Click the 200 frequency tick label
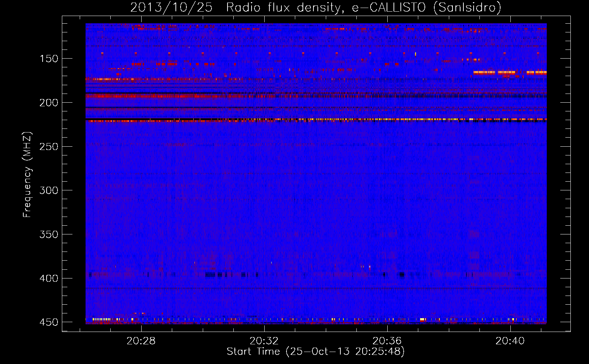The width and height of the screenshot is (589, 364). coord(49,103)
